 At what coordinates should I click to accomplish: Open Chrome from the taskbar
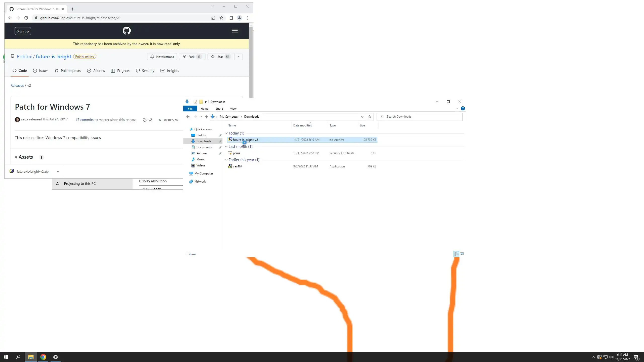(x=43, y=357)
